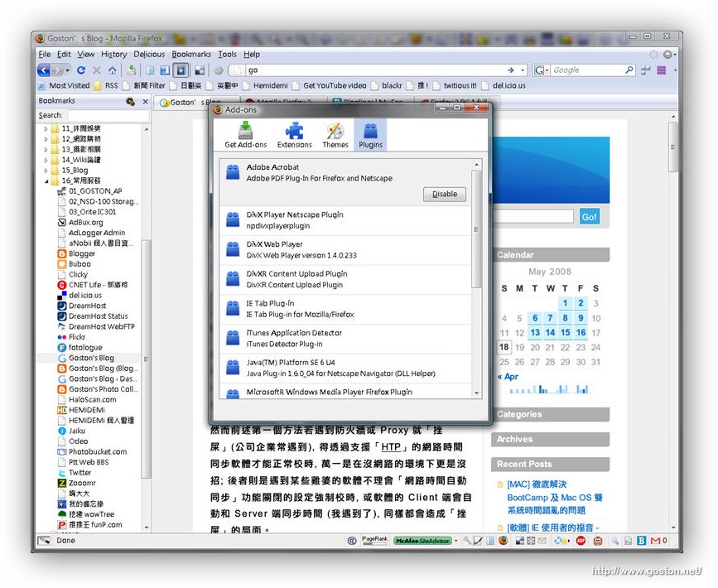Go back using the Firefox Back arrow
The image size is (718, 588).
coord(44,70)
